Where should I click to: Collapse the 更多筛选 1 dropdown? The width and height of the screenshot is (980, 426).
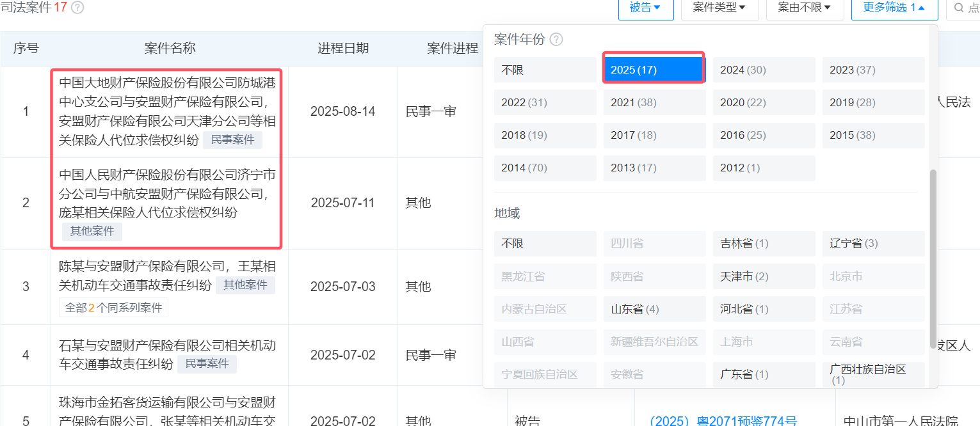(x=894, y=8)
